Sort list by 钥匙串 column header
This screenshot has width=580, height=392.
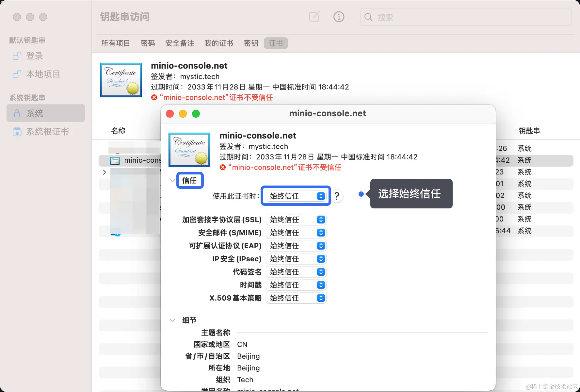click(529, 131)
